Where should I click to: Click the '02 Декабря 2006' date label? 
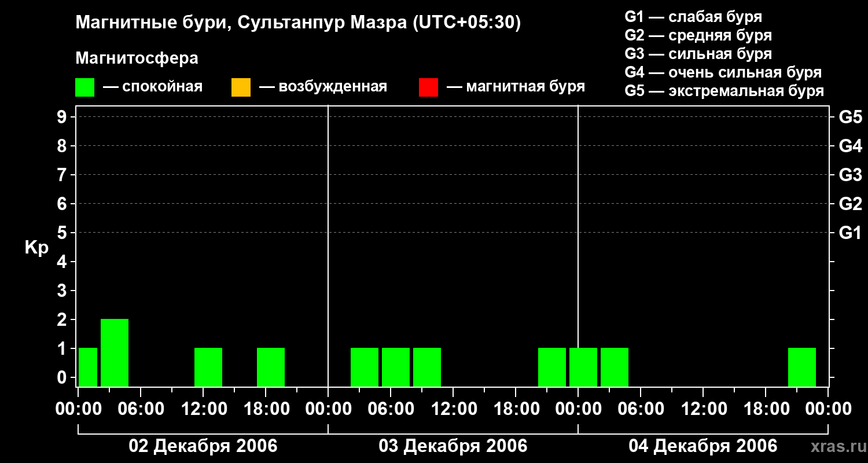click(x=203, y=446)
